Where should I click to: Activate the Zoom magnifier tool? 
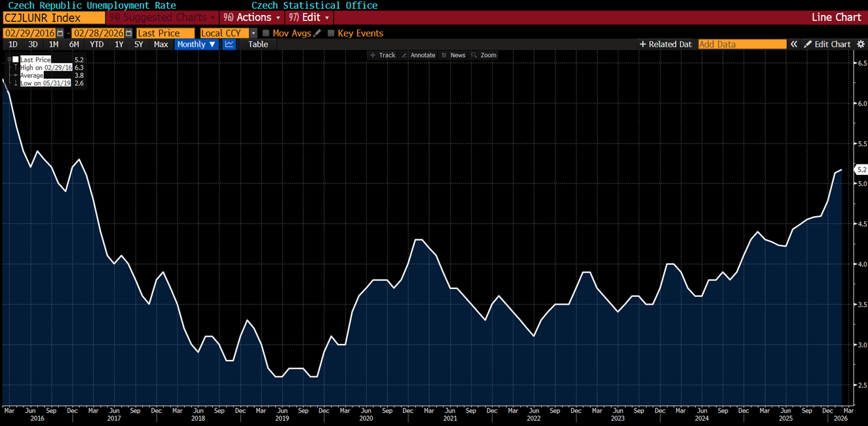click(484, 55)
